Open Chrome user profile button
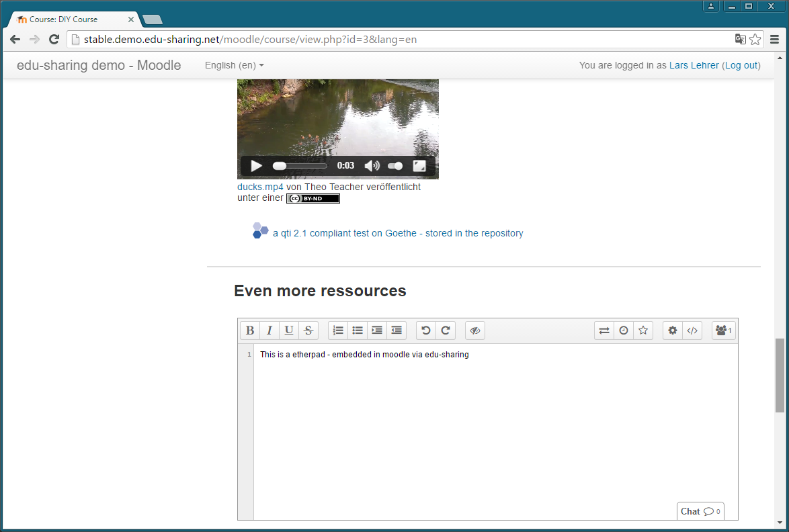 tap(711, 6)
